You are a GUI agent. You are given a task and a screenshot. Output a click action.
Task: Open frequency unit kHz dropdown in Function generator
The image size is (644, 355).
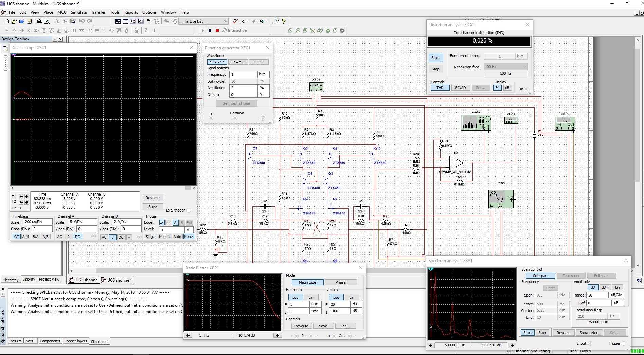point(264,74)
